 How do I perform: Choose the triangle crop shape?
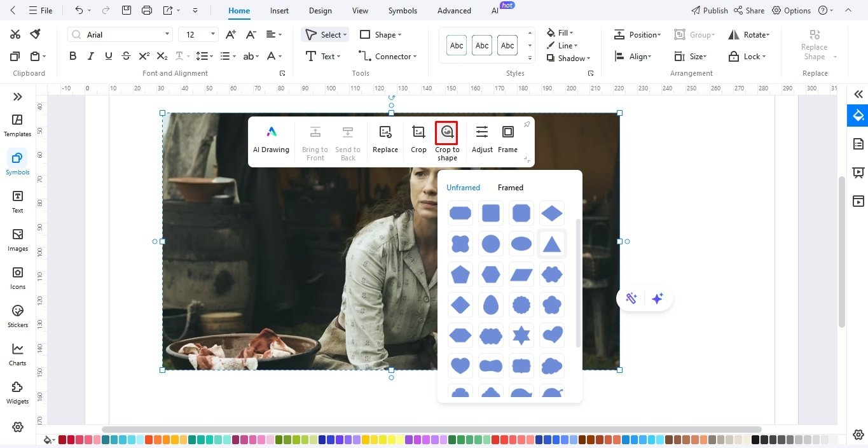pyautogui.click(x=552, y=244)
